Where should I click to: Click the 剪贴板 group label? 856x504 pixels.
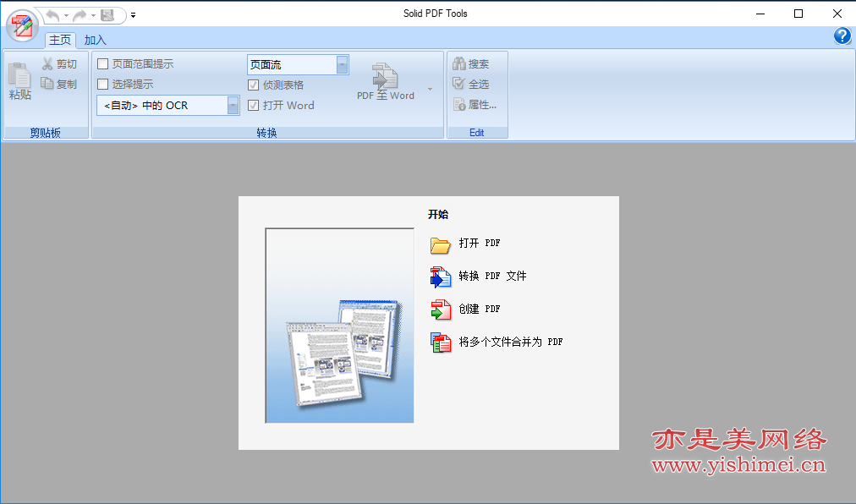46,133
